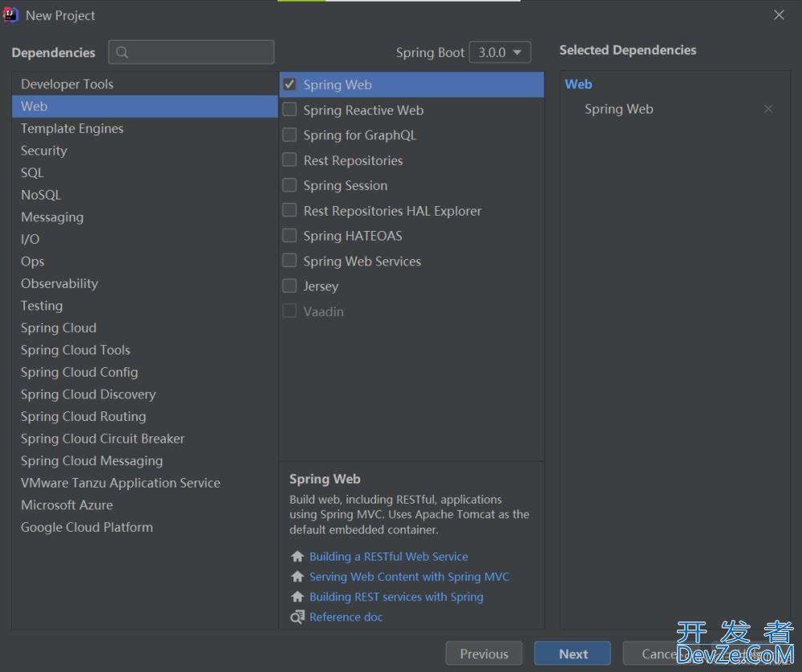Toggle the Spring HATEOAS checkbox
The image size is (802, 672).
290,235
